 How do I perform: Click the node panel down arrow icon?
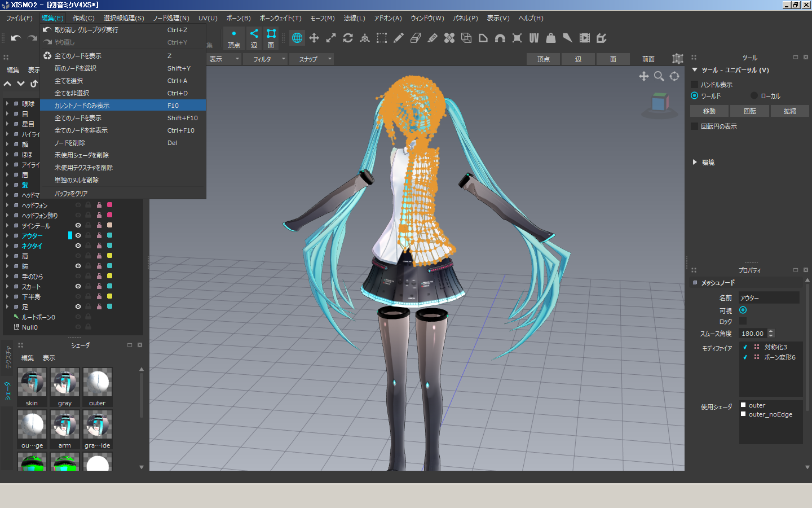(21, 84)
